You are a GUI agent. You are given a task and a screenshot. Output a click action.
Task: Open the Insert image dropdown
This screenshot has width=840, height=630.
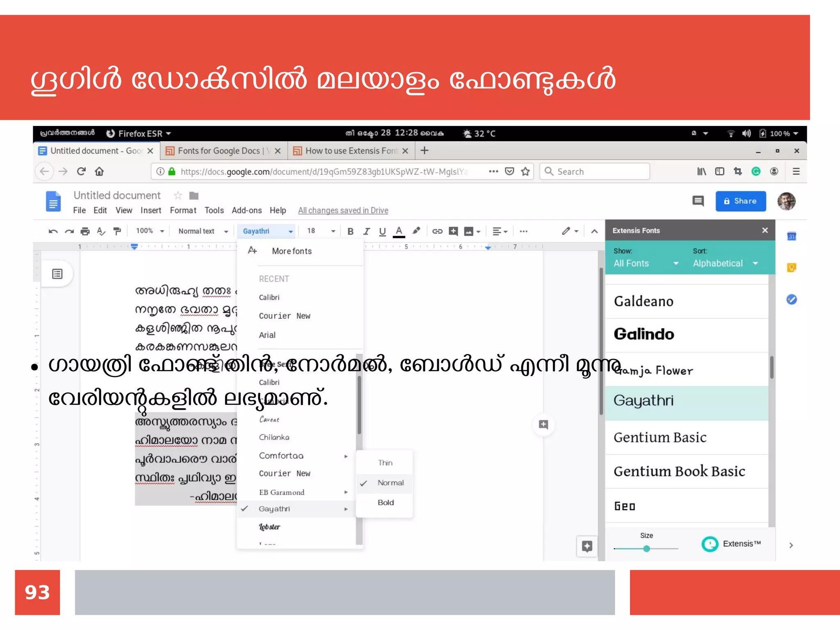472,231
